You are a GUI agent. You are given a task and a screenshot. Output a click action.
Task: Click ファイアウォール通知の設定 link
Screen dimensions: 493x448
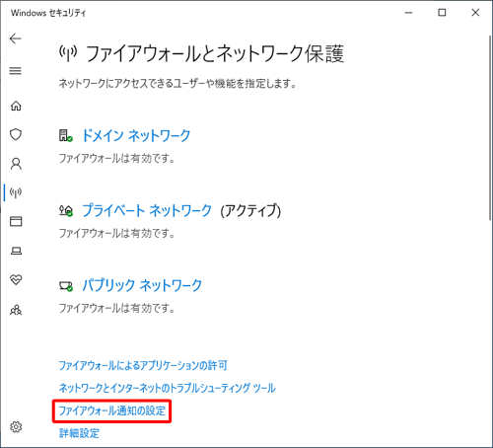112,411
